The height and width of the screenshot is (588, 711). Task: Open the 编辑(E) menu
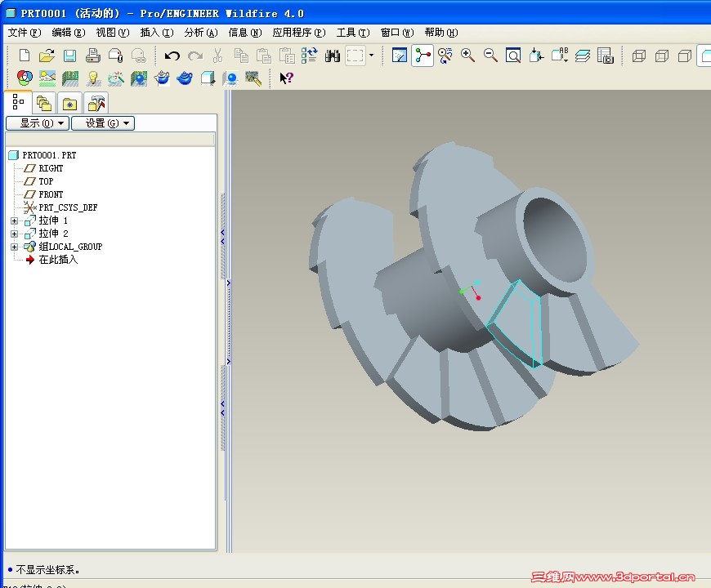(69, 33)
